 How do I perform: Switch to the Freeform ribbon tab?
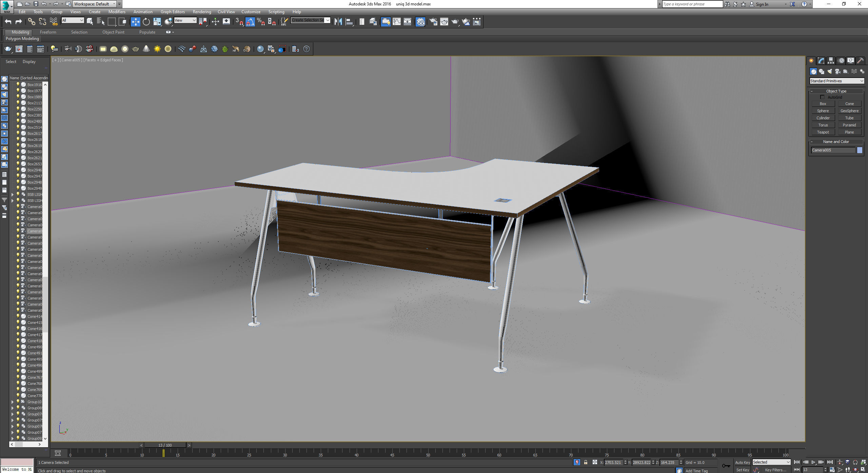(x=48, y=32)
